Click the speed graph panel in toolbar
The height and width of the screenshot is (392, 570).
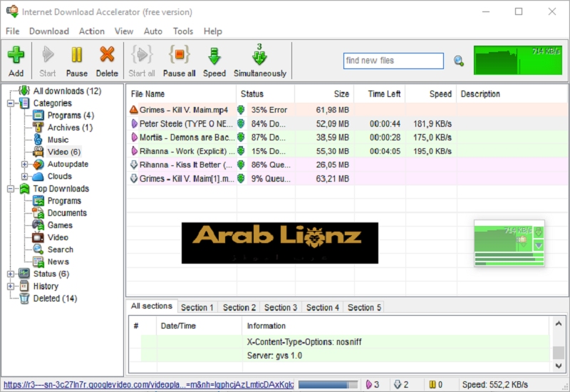(x=518, y=61)
